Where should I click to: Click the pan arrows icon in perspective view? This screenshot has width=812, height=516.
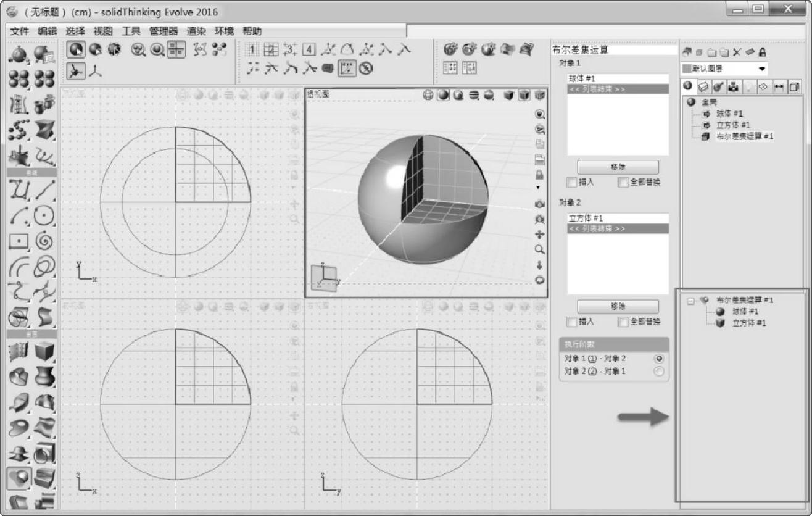[540, 235]
